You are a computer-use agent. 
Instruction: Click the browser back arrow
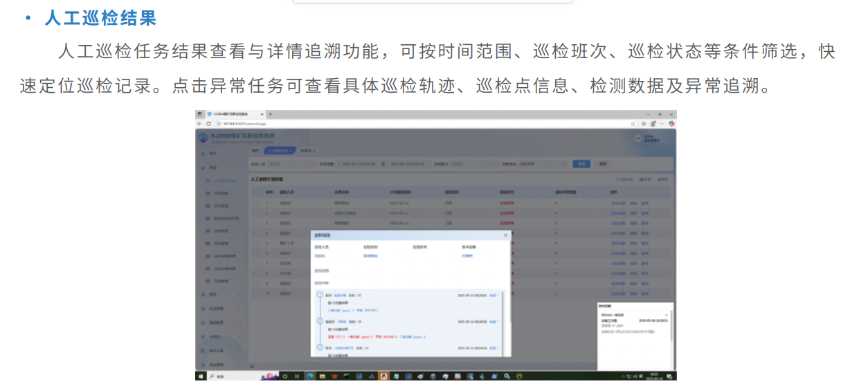200,123
